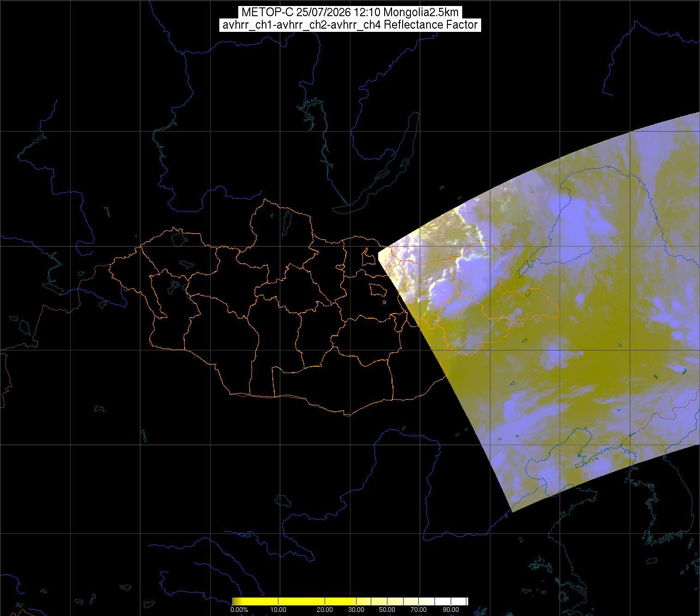The image size is (700, 616).
Task: Click the reflectance color scale bar
Action: click(350, 601)
